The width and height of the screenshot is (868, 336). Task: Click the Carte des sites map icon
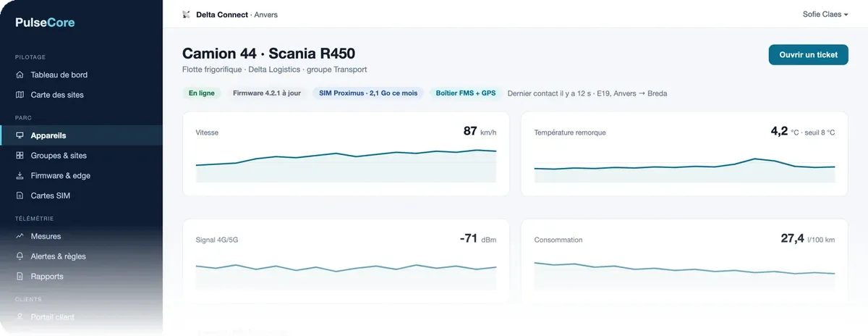[20, 95]
